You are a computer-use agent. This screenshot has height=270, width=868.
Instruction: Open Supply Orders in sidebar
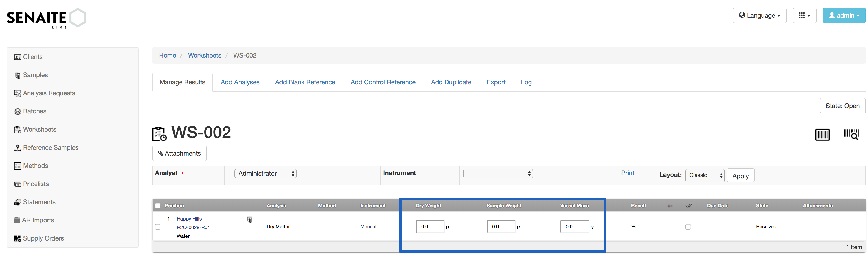click(x=43, y=238)
